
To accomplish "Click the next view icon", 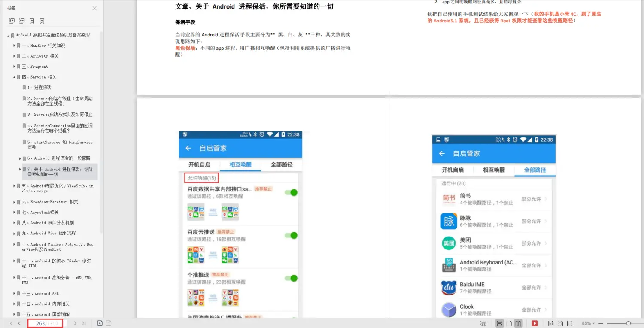I will point(109,323).
